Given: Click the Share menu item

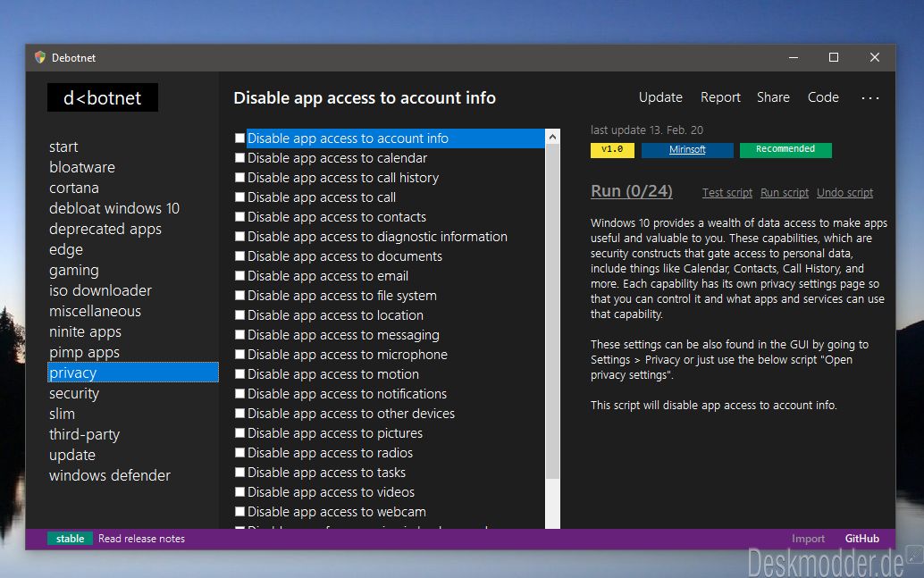Looking at the screenshot, I should pos(773,97).
